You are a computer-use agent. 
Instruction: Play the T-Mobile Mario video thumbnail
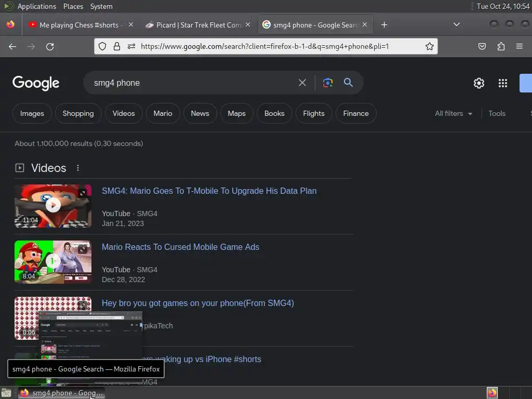53,206
